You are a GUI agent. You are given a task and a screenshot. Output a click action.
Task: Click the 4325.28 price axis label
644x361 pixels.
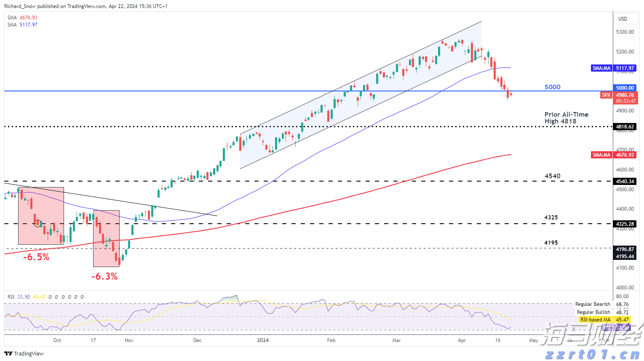(625, 224)
